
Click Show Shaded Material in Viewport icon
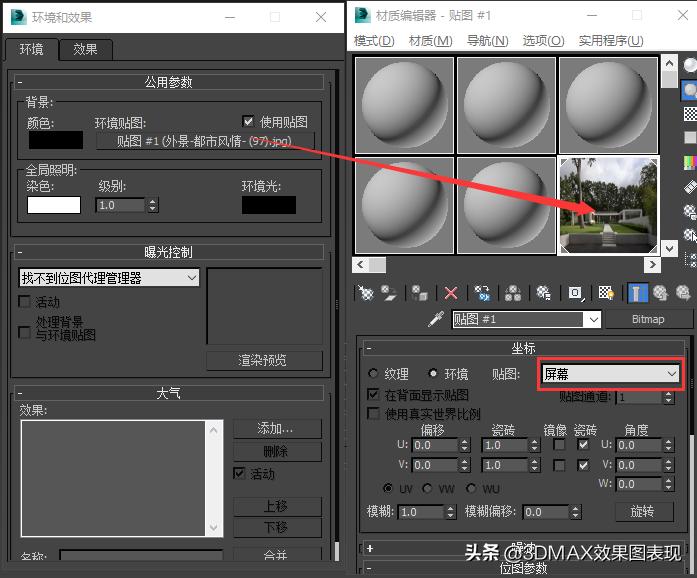(x=606, y=293)
